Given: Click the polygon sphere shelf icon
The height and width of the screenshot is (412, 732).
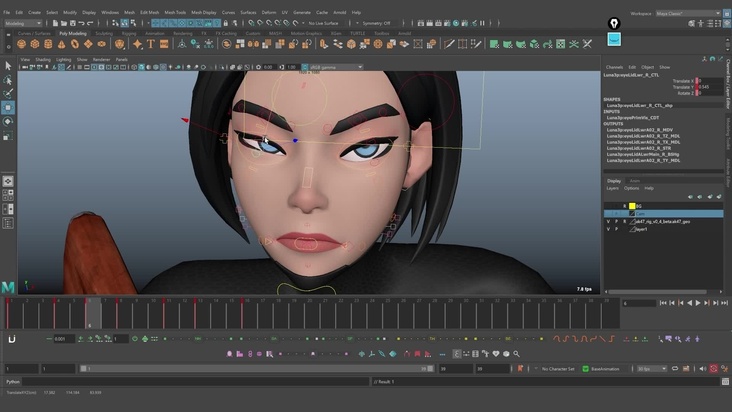Looking at the screenshot, I should 22,43.
